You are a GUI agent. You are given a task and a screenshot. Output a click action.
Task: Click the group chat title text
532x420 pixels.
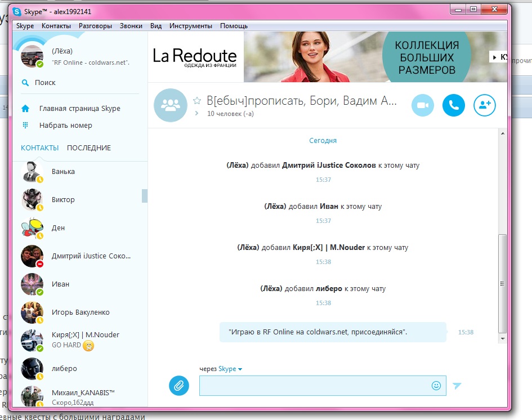302,101
